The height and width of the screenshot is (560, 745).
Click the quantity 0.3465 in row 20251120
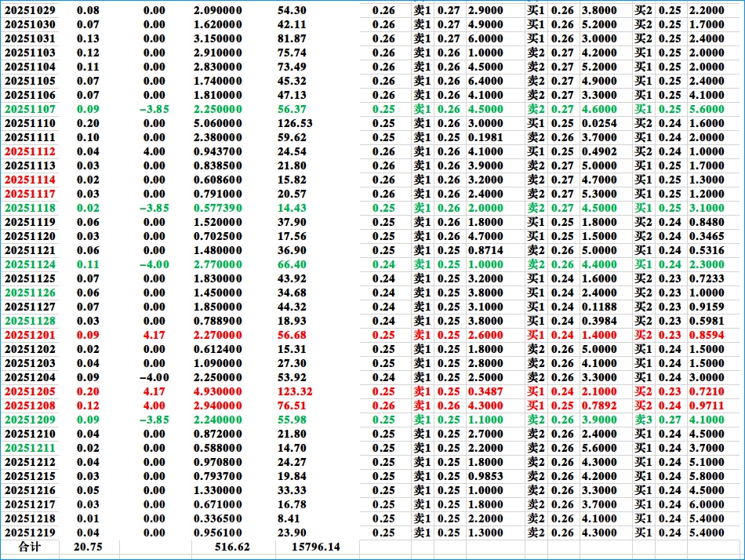click(x=707, y=236)
